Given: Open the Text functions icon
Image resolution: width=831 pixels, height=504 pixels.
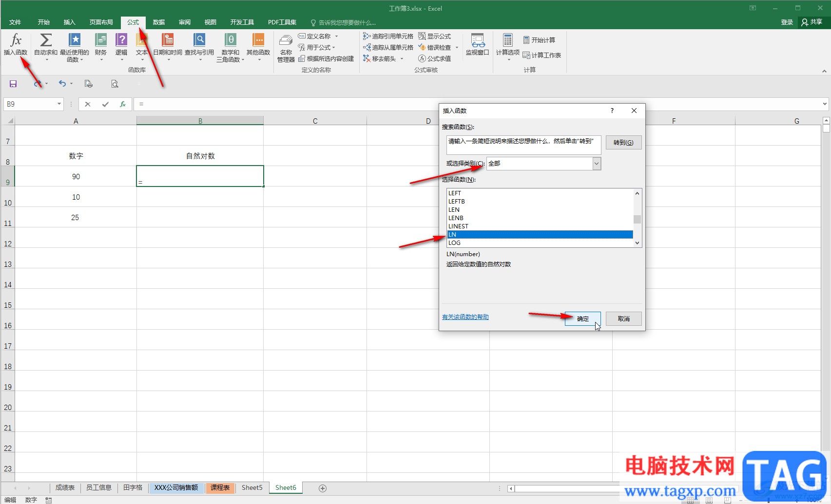Looking at the screenshot, I should [142, 40].
